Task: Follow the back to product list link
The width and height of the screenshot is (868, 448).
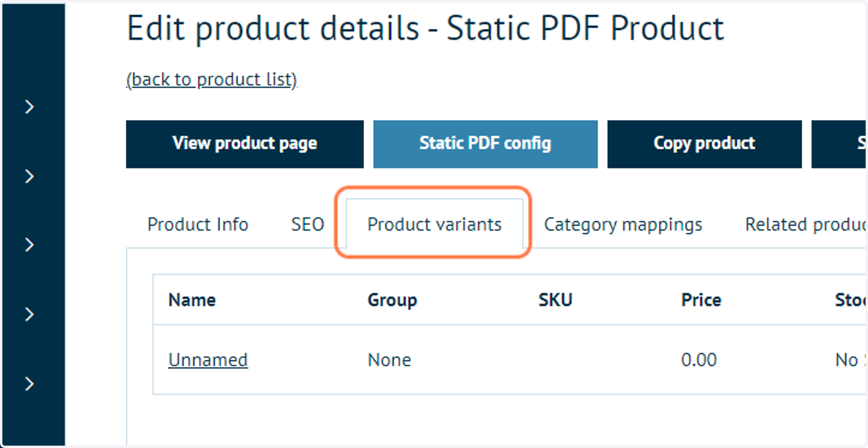Action: click(212, 79)
